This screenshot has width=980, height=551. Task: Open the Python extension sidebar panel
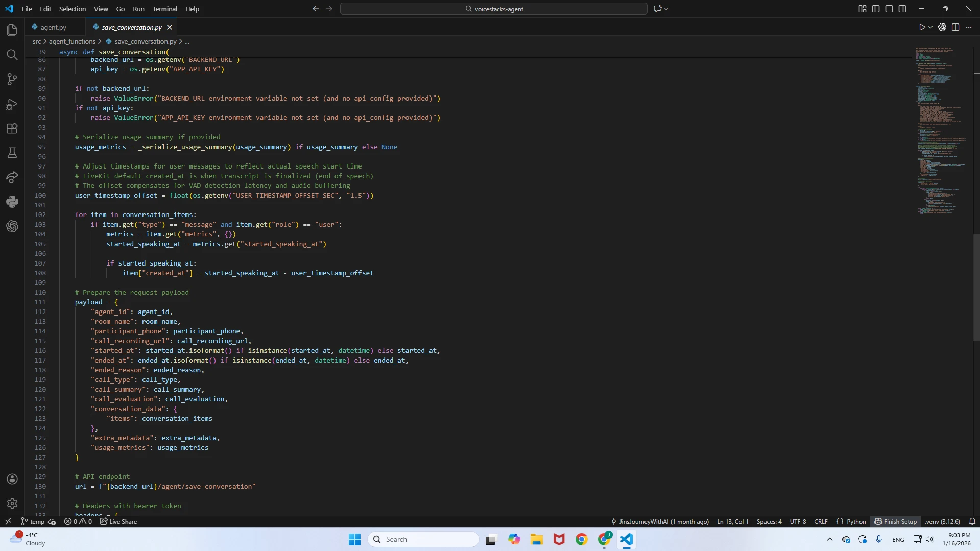(x=12, y=202)
